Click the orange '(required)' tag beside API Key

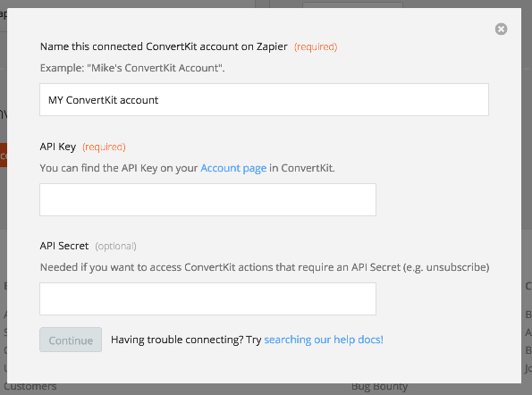click(104, 147)
